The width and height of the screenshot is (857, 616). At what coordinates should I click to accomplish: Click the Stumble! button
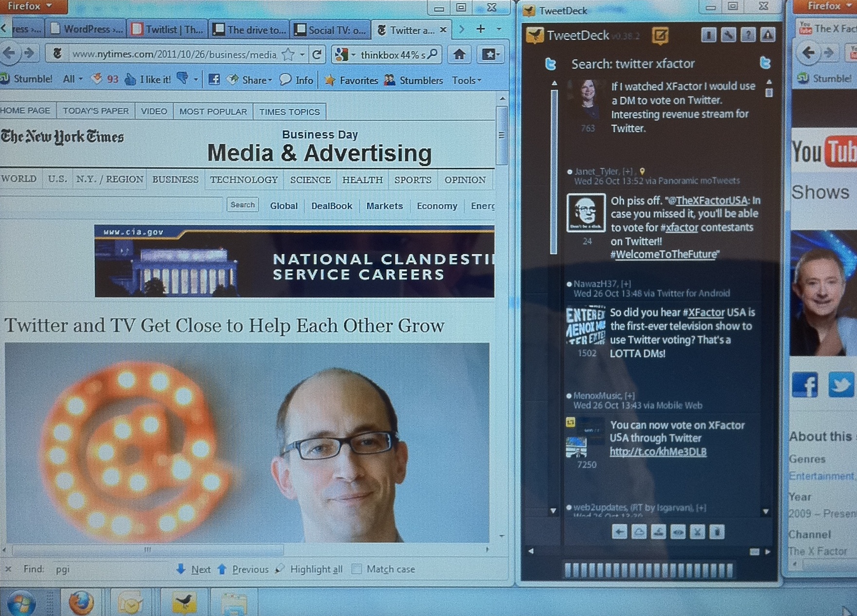click(26, 78)
